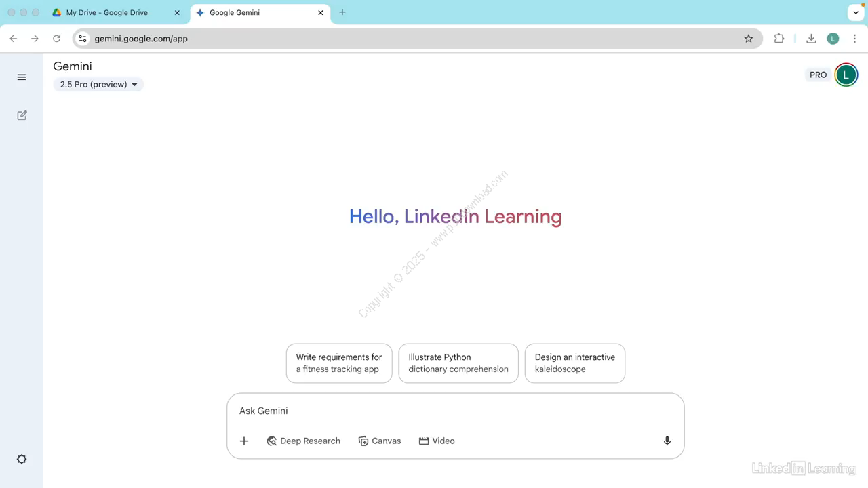Pick 'Write requirements for a fitness tracking app' suggestion
Image resolution: width=868 pixels, height=488 pixels.
[x=339, y=363]
